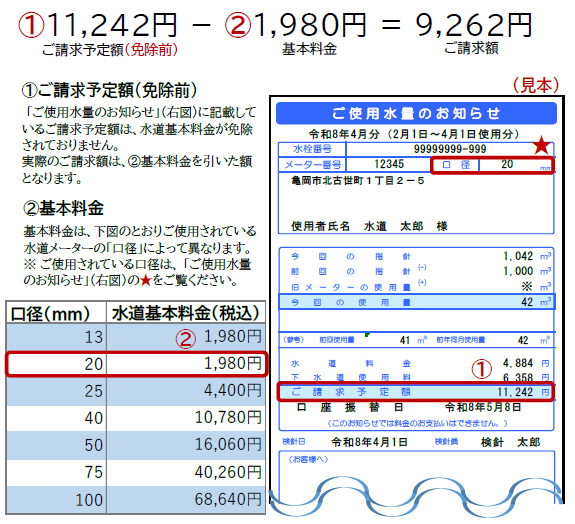
Task: Click the red star beside the 口径 field
Action: (541, 145)
